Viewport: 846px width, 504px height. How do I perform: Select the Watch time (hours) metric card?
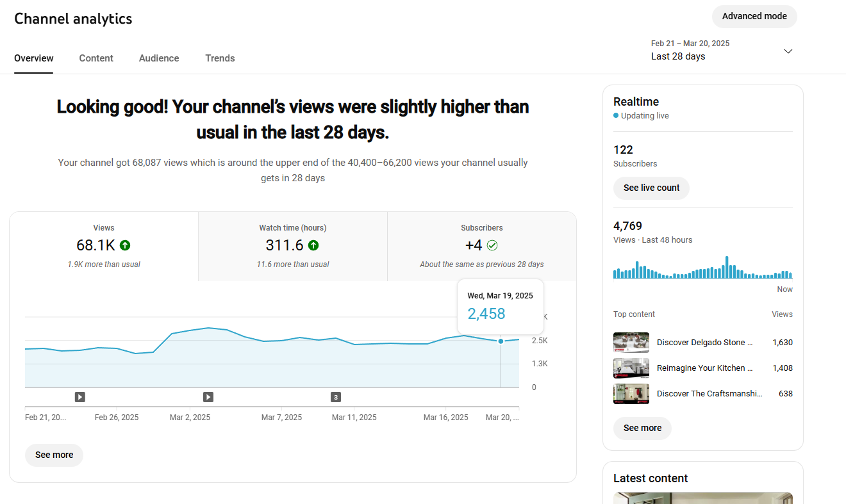click(293, 247)
